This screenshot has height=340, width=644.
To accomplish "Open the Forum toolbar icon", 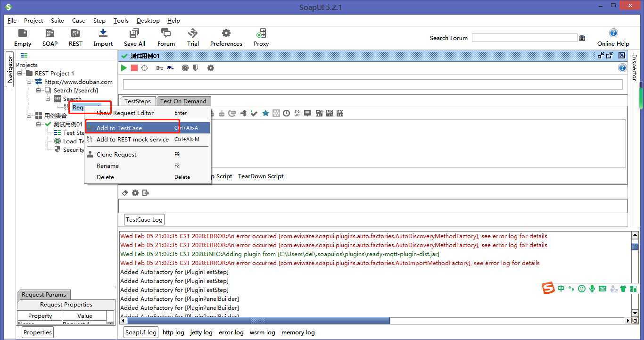I will coord(166,38).
